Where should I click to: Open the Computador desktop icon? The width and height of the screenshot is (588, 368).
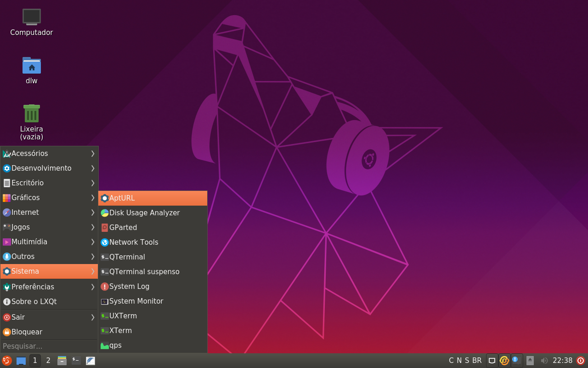coord(32,17)
